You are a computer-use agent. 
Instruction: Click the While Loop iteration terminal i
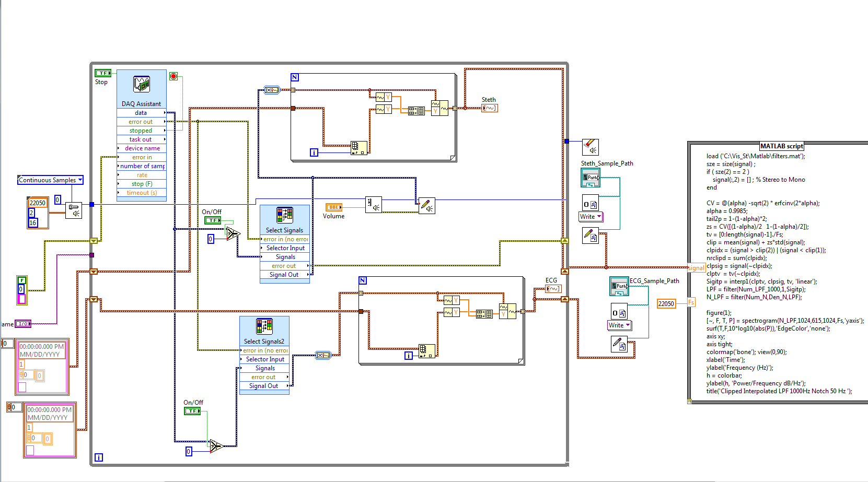click(x=98, y=457)
